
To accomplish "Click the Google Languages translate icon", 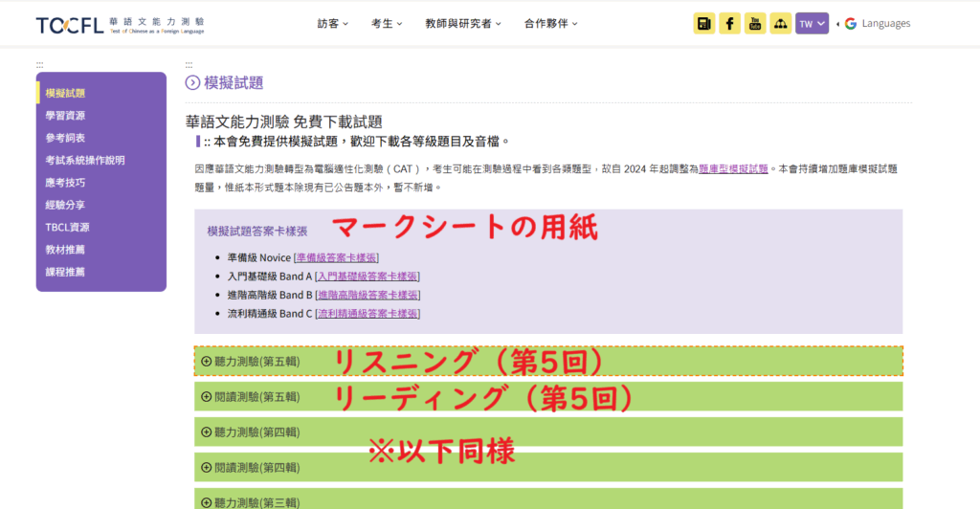I will [x=850, y=24].
